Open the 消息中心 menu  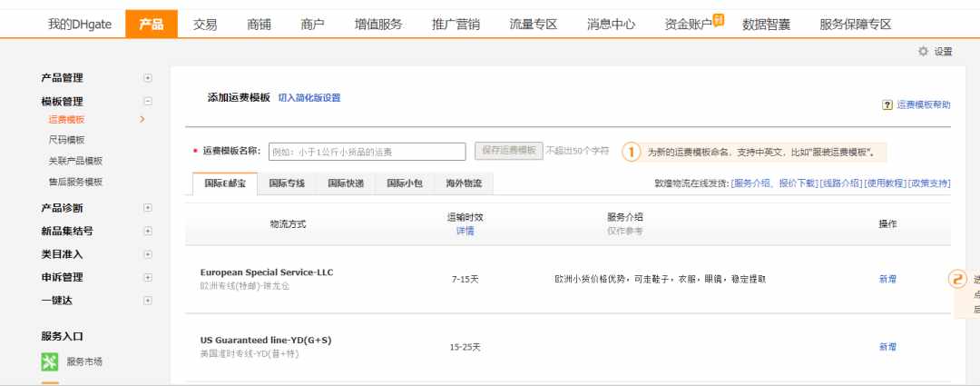[x=612, y=25]
